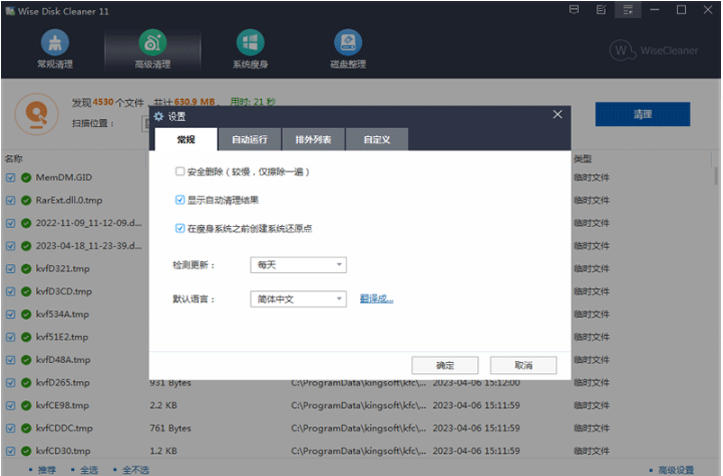This screenshot has height=476, width=723.
Task: Uncheck the MemDM.GID file checkbox
Action: click(11, 178)
